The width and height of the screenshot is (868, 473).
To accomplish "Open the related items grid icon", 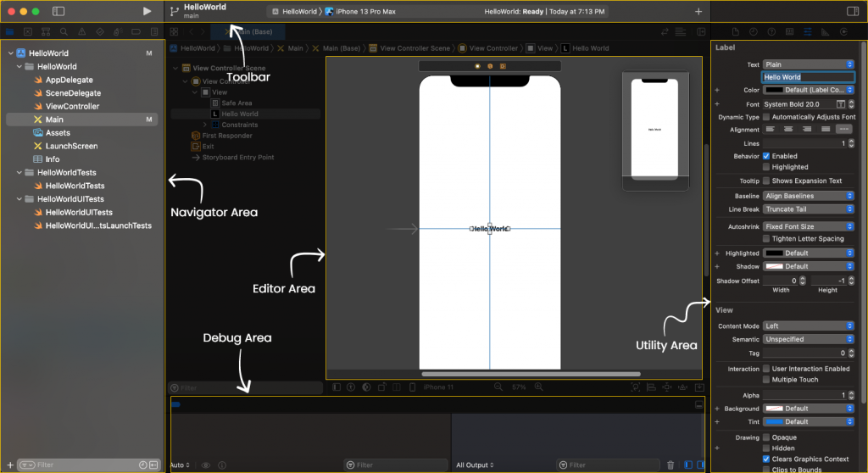I will tap(174, 31).
